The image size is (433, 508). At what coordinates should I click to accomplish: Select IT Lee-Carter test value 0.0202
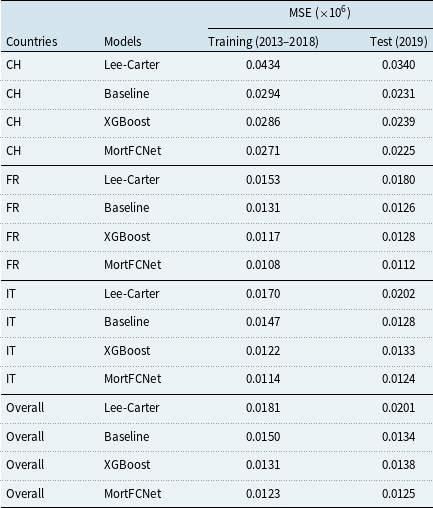[x=399, y=294]
